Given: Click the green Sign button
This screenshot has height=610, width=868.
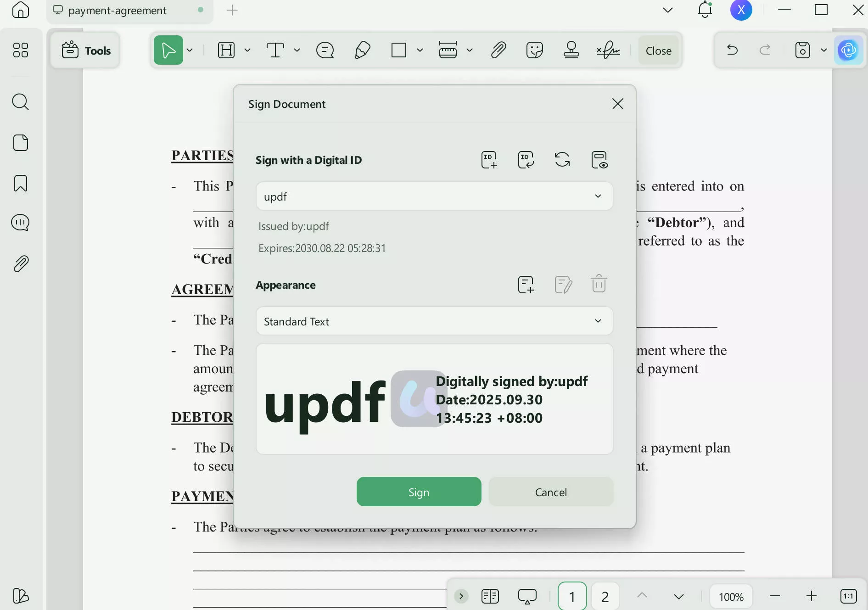Looking at the screenshot, I should [x=419, y=492].
